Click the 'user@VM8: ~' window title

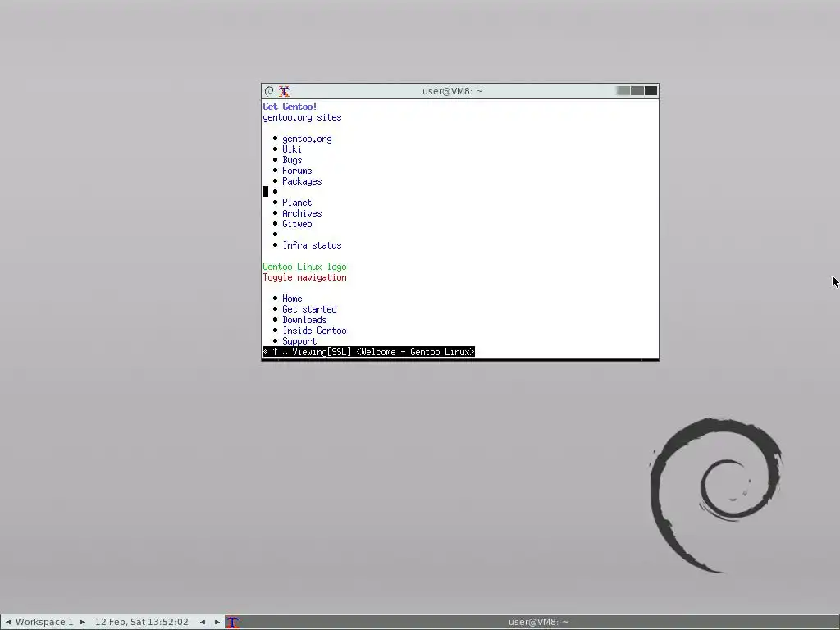coord(452,91)
